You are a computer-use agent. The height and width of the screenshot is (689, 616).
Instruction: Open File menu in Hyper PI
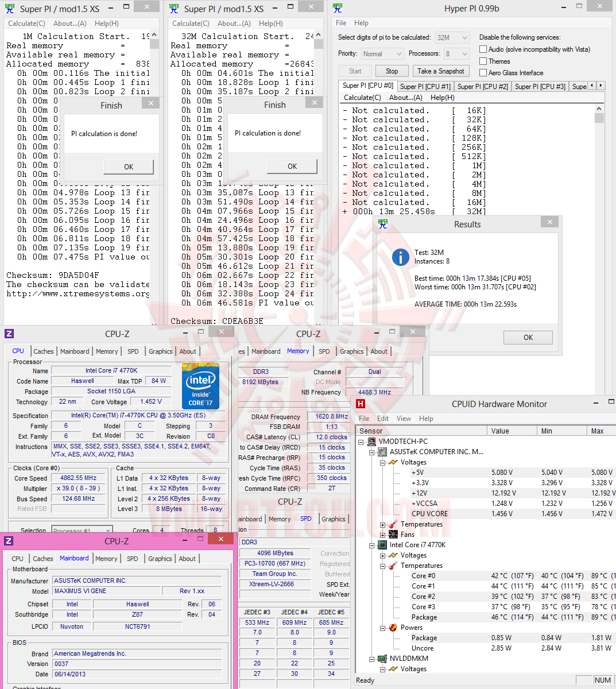pos(341,23)
